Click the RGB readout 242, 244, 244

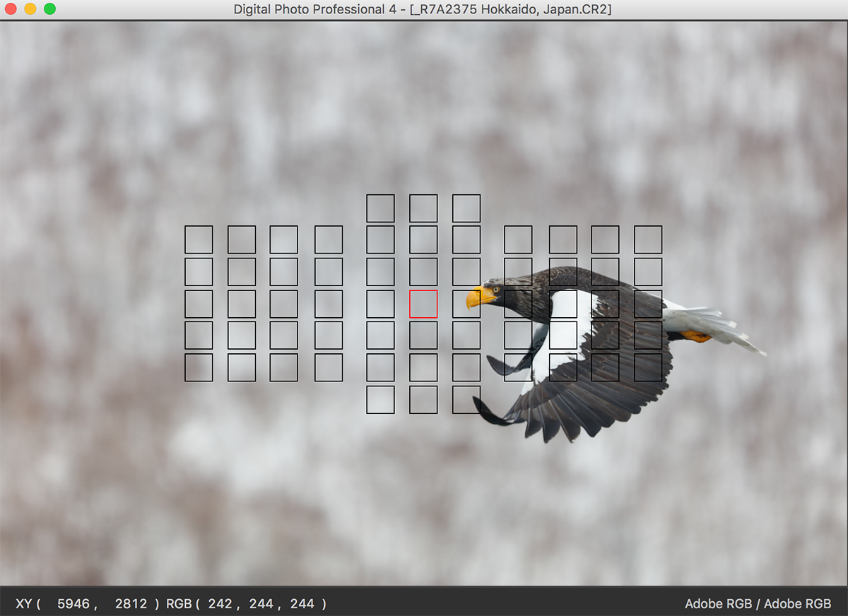pyautogui.click(x=261, y=604)
